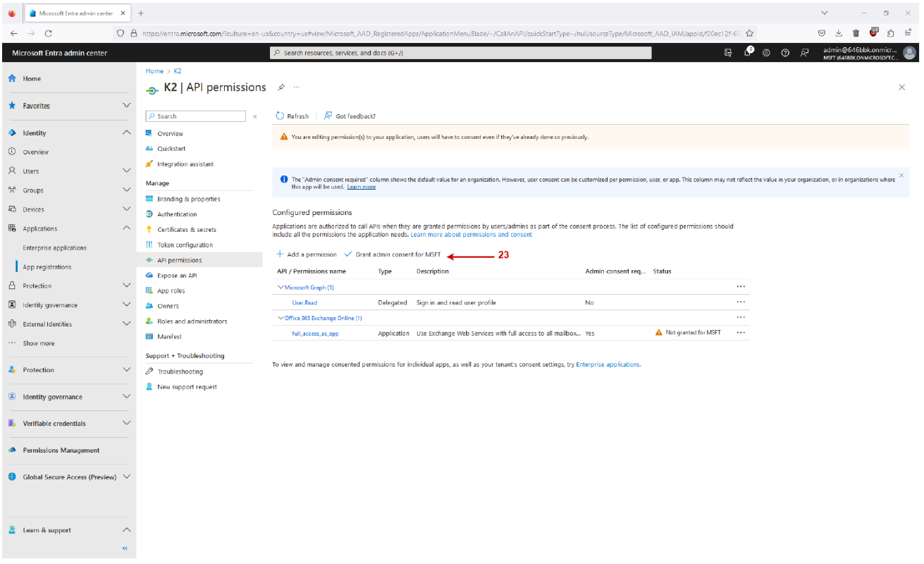Open the full_access_as_app permission link
Viewport: 924px width, 564px height.
315,333
